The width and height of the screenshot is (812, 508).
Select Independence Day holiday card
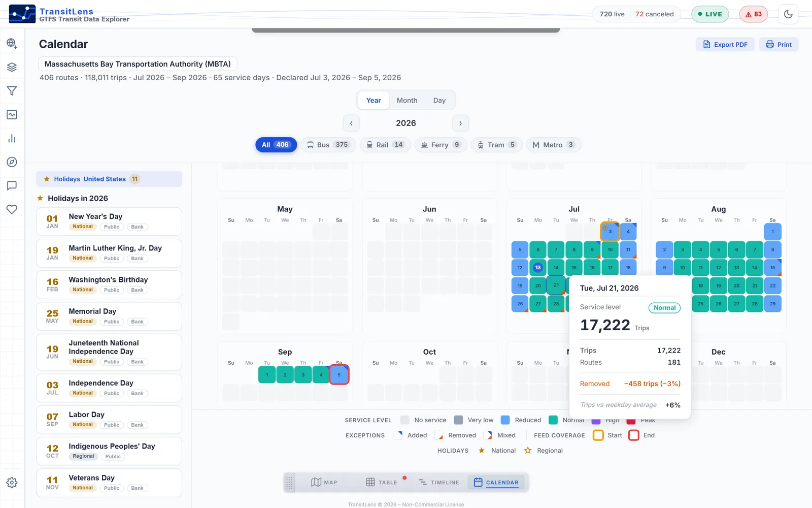click(109, 388)
